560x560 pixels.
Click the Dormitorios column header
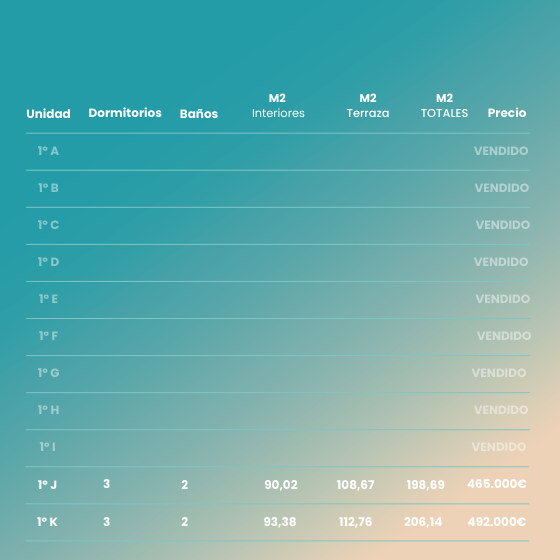click(125, 113)
